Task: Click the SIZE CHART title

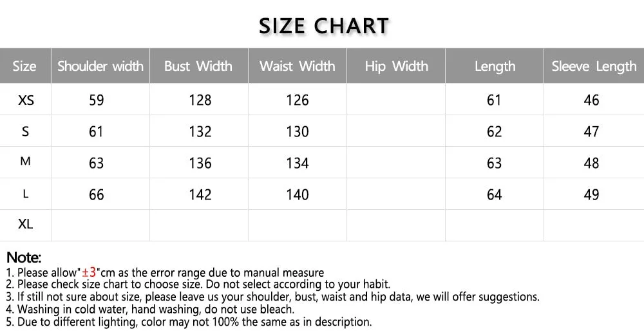Action: point(324,26)
